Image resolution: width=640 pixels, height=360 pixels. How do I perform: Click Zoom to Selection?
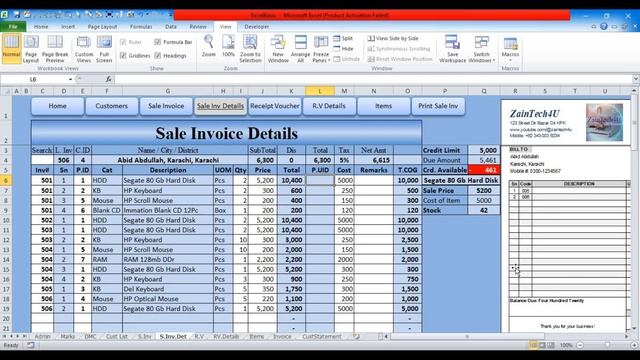coord(250,49)
